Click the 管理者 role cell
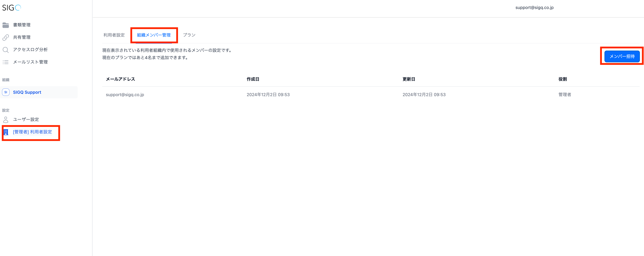The image size is (644, 256). (x=565, y=95)
